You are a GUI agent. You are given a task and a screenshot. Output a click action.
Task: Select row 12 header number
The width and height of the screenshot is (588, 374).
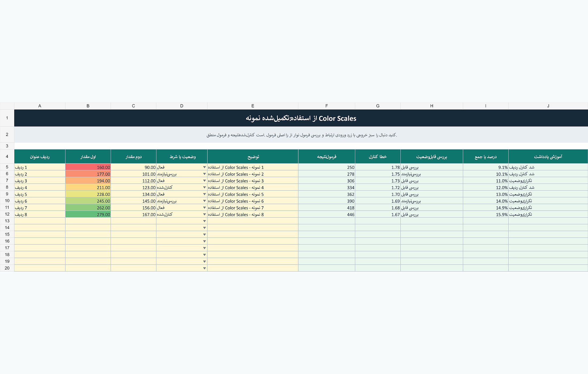coord(7,214)
